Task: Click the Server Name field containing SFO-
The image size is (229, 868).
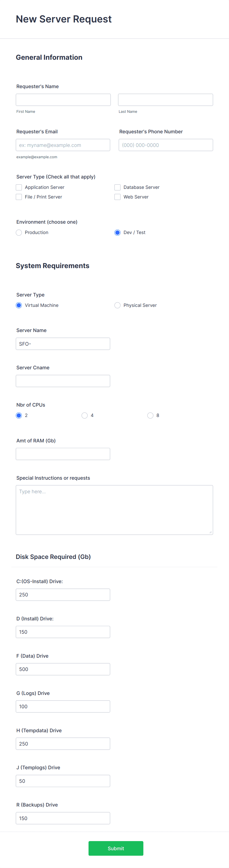Action: (63, 343)
